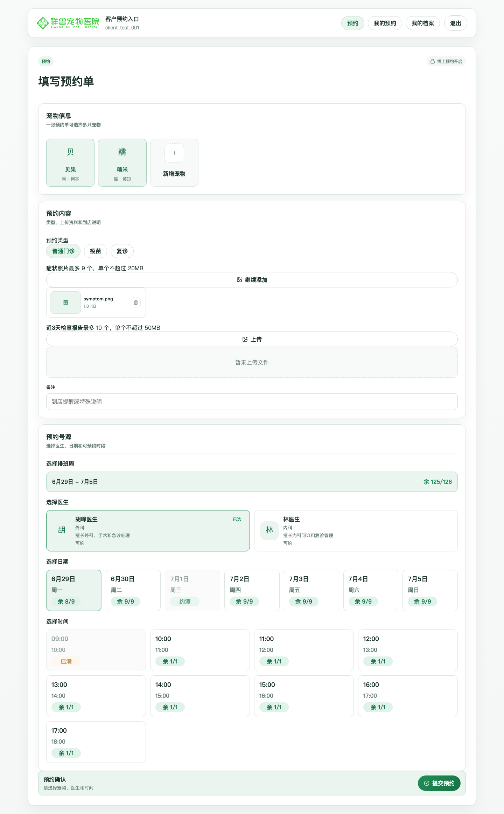
Task: Delete the symptom.png upload with trash icon
Action: click(136, 302)
